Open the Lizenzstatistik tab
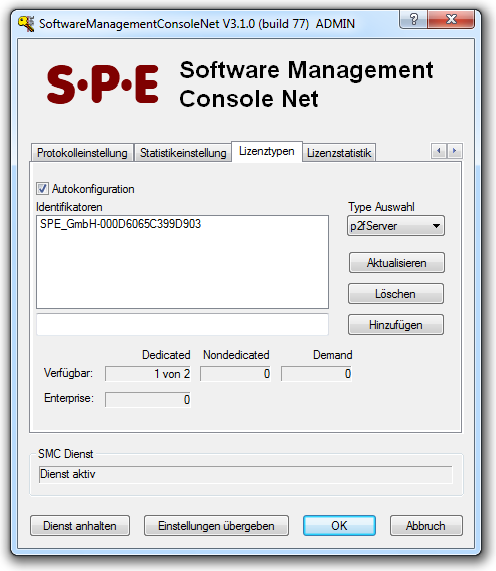This screenshot has height=571, width=496. pyautogui.click(x=339, y=153)
